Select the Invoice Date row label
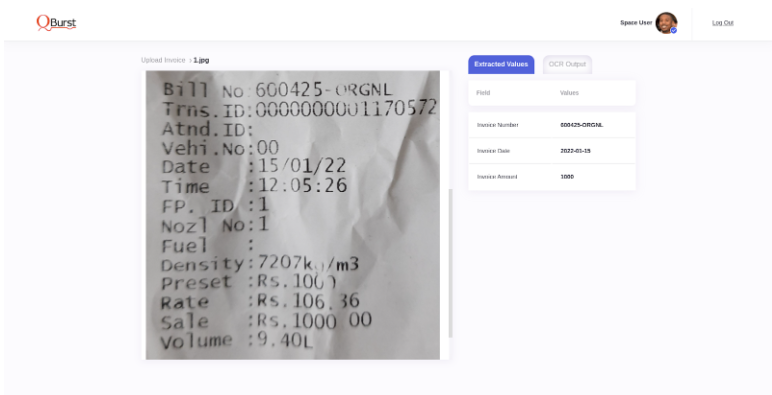 493,151
